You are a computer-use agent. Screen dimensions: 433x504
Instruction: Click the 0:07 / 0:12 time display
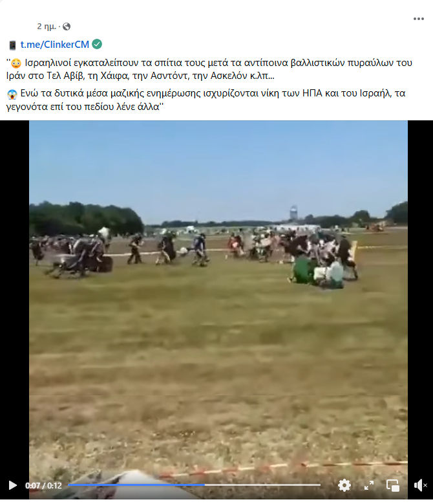click(43, 485)
